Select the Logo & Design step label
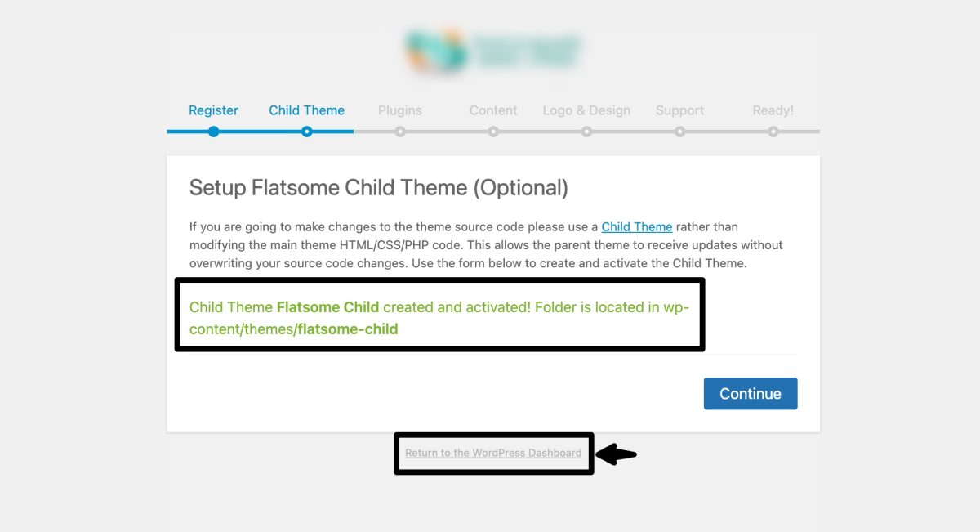 [x=586, y=110]
